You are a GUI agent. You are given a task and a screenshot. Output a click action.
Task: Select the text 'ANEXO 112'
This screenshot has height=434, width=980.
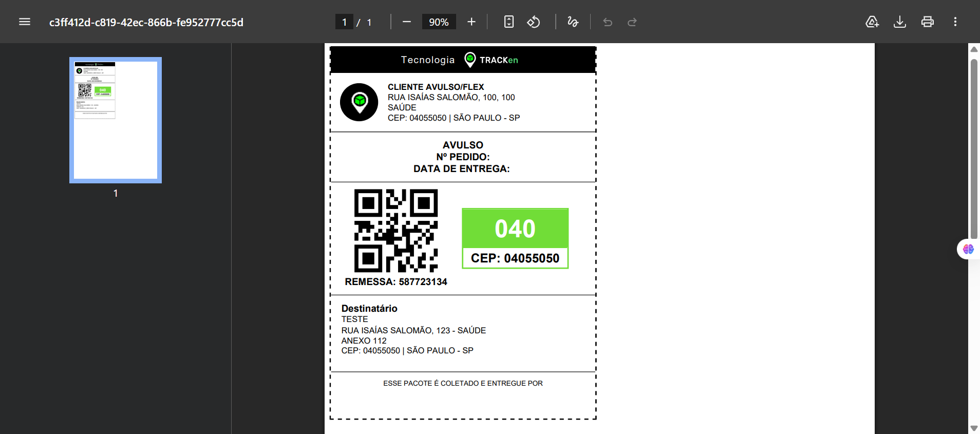pyautogui.click(x=364, y=341)
